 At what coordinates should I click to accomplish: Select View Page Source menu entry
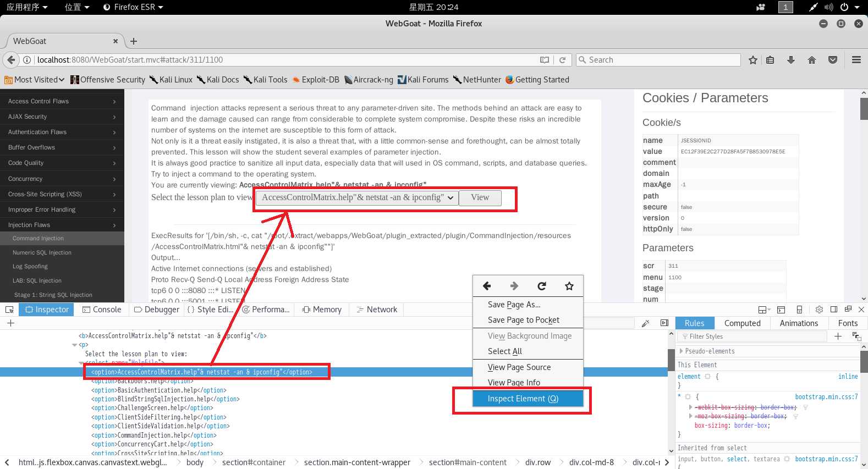(x=528, y=367)
